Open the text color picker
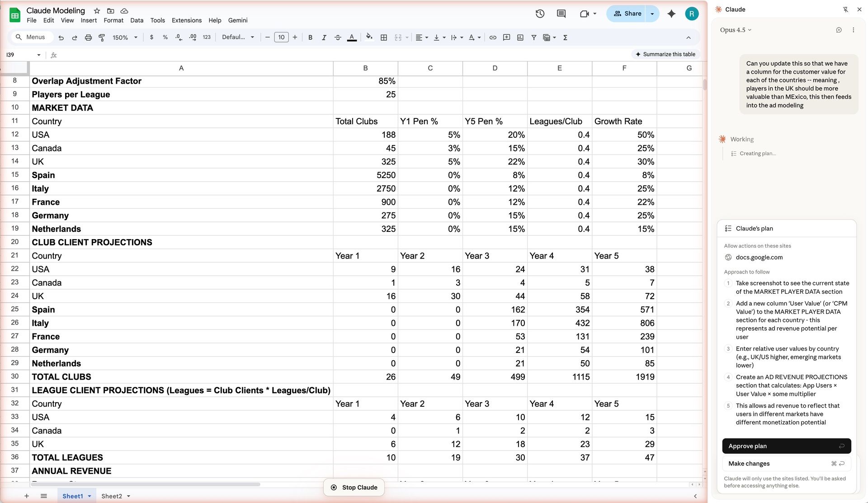Viewport: 868px width, 503px height. click(x=352, y=38)
